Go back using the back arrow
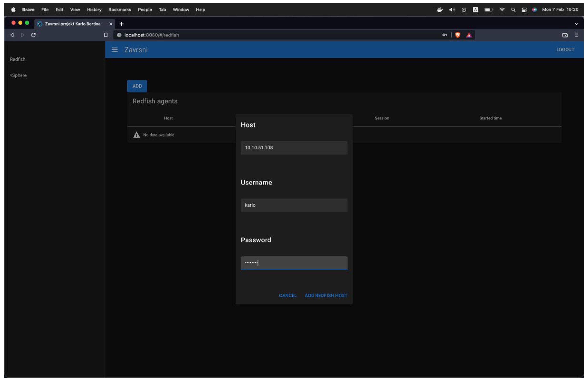The width and height of the screenshot is (588, 381). (12, 35)
